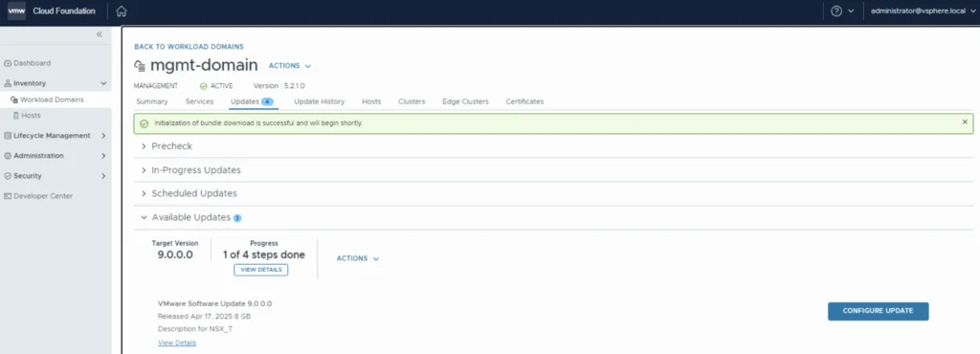Open View Details link under NSX_T description
Viewport: 980px width, 354px height.
click(x=177, y=343)
